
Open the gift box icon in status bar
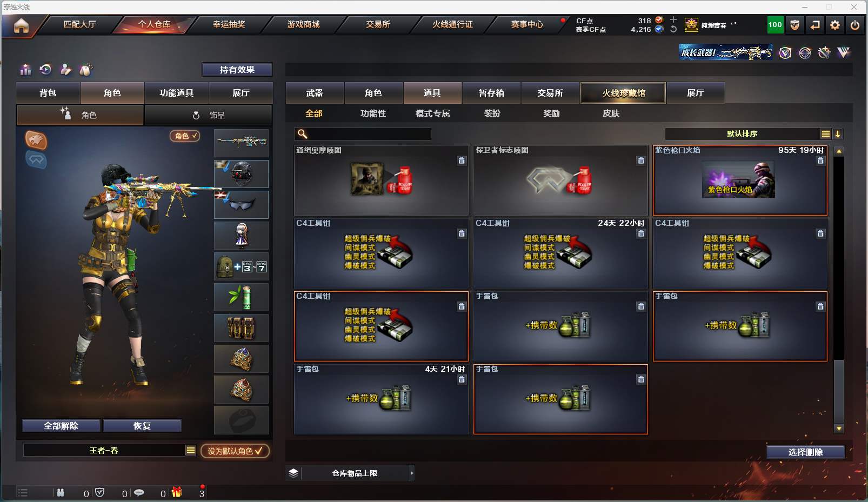177,492
